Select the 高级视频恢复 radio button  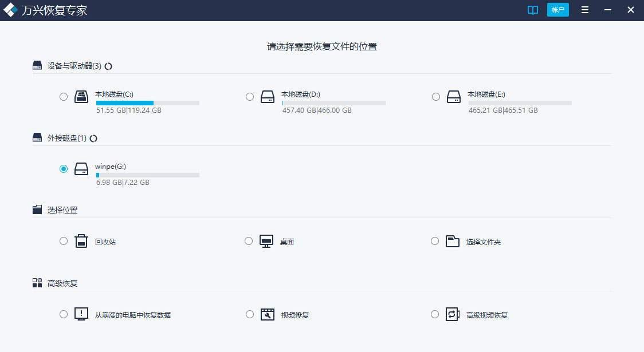(x=435, y=314)
